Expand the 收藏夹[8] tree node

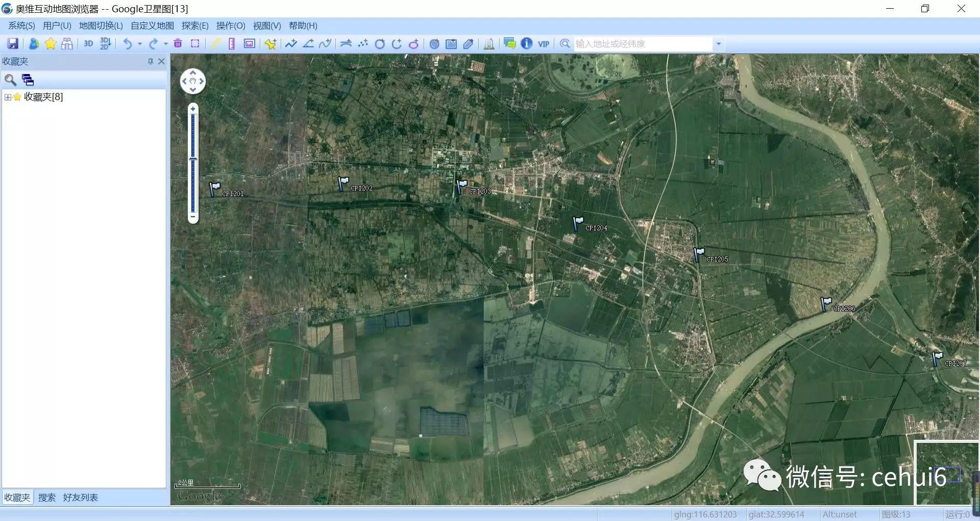(8, 97)
